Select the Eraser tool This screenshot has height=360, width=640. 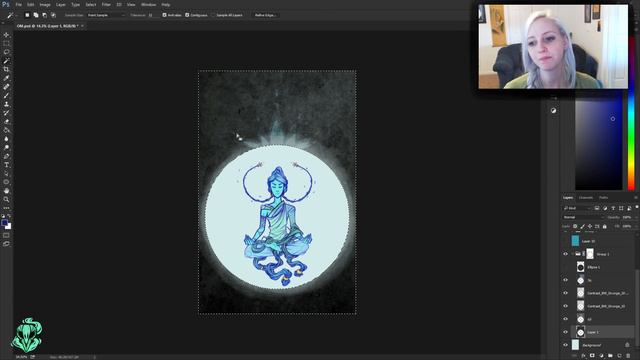click(x=6, y=121)
